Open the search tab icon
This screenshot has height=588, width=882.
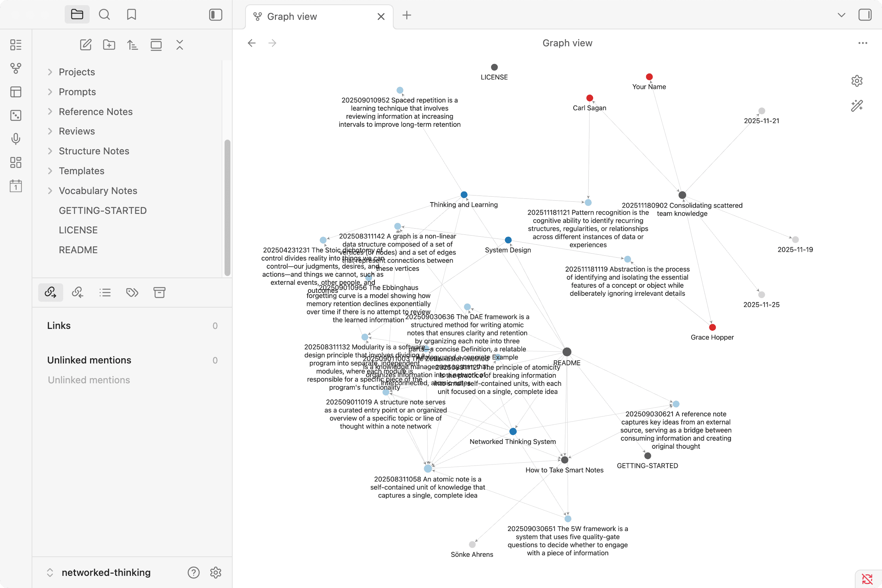(104, 15)
